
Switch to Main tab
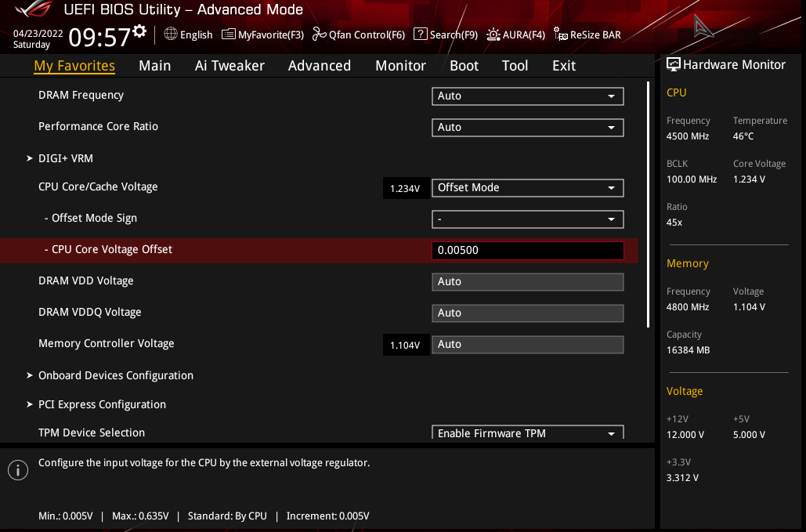coord(155,66)
